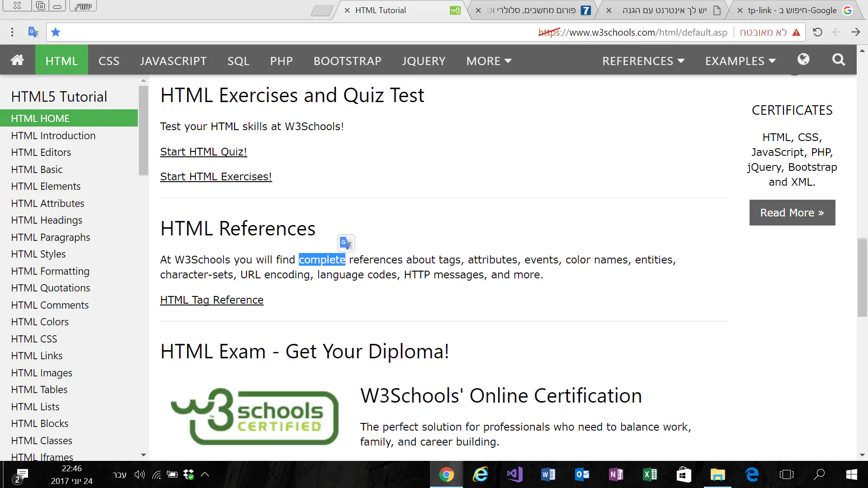Click the sidebar scrollbar down arrow

pos(143,455)
